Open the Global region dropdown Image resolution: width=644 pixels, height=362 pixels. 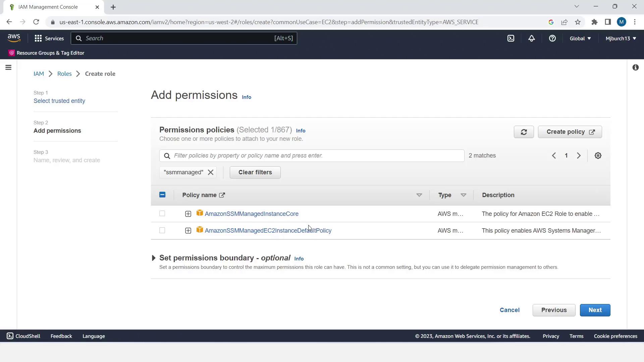click(580, 38)
